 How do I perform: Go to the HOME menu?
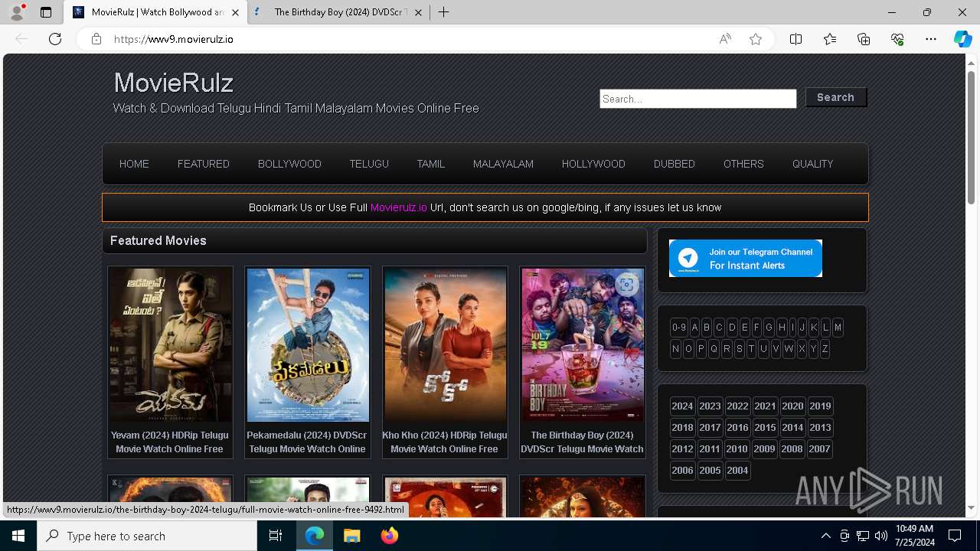pyautogui.click(x=134, y=164)
